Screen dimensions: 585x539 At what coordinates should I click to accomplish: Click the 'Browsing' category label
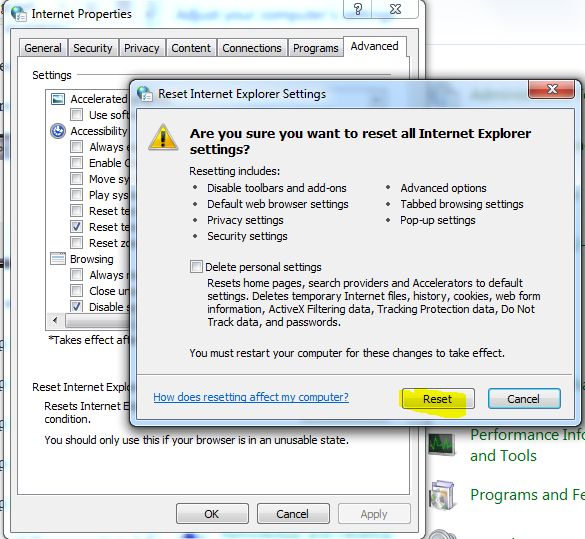click(x=92, y=259)
